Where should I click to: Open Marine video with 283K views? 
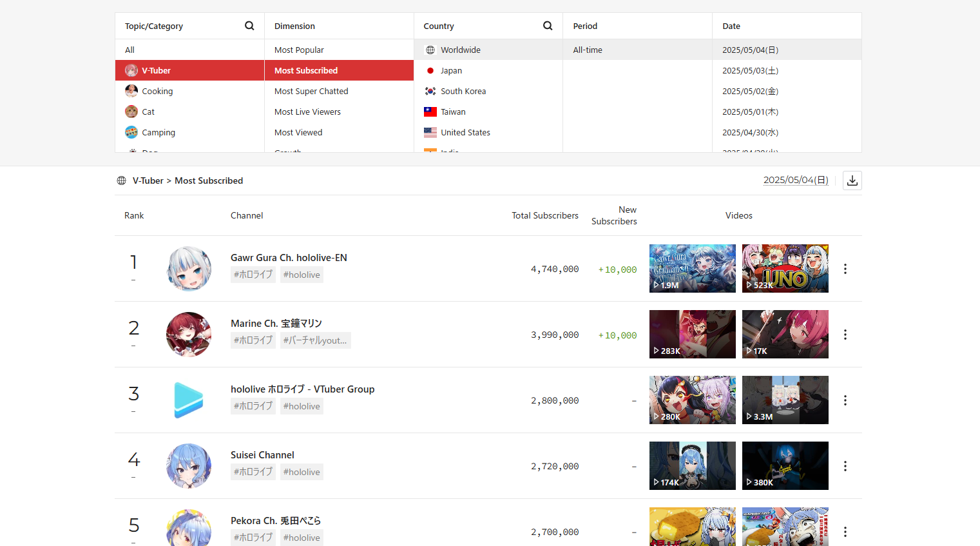click(693, 334)
